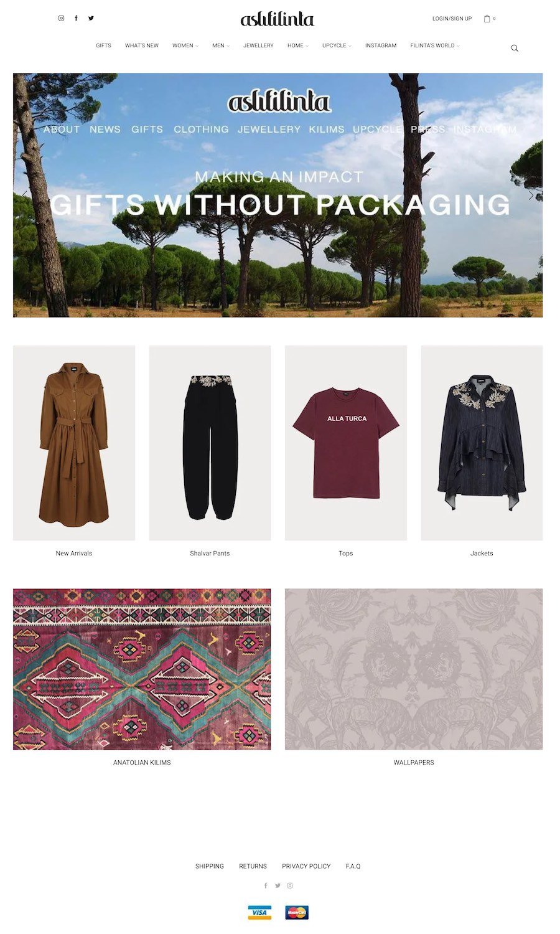Viewport: 560px width, 934px height.
Task: Select the Shalvar Pants product thumbnail
Action: (x=210, y=443)
